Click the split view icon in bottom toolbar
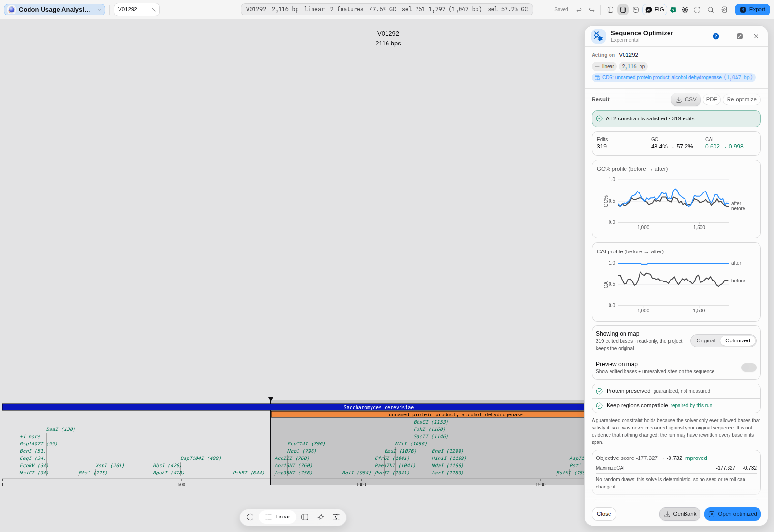 click(x=305, y=517)
